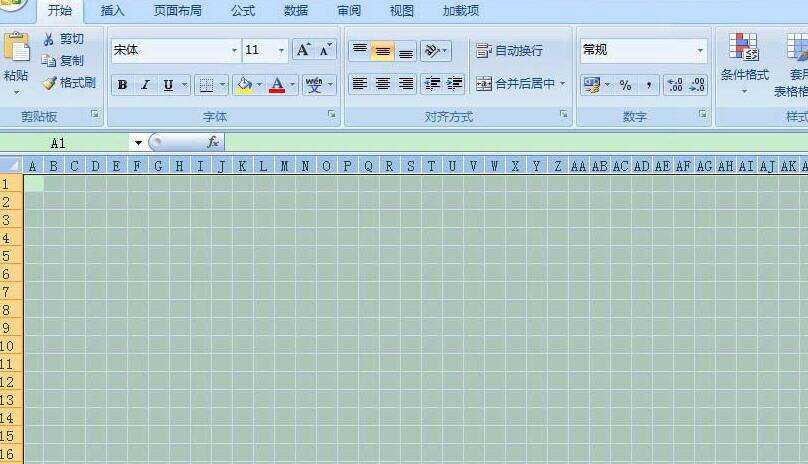Toggle middle vertical alignment
Viewport: 808px width, 464px height.
pyautogui.click(x=382, y=51)
